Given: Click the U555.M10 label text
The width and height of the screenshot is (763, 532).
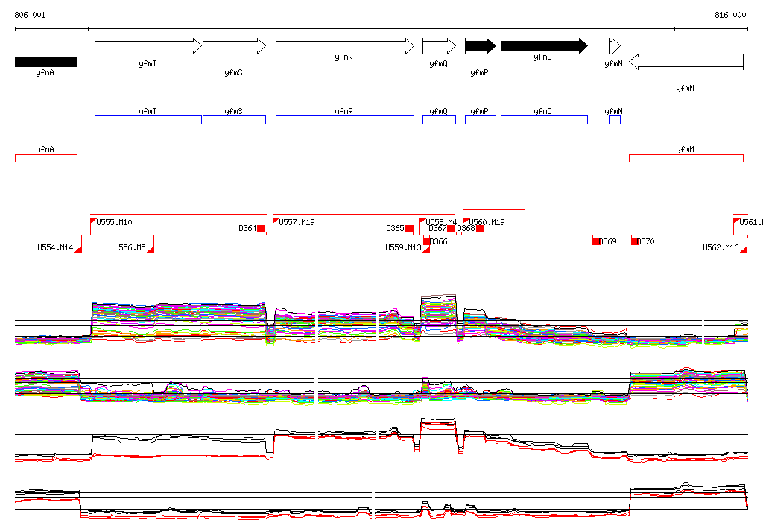Looking at the screenshot, I should tap(114, 222).
